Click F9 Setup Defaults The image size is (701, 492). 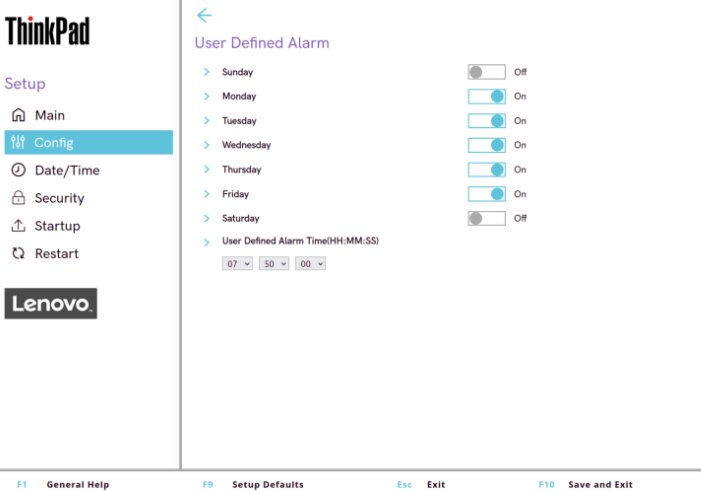point(253,484)
